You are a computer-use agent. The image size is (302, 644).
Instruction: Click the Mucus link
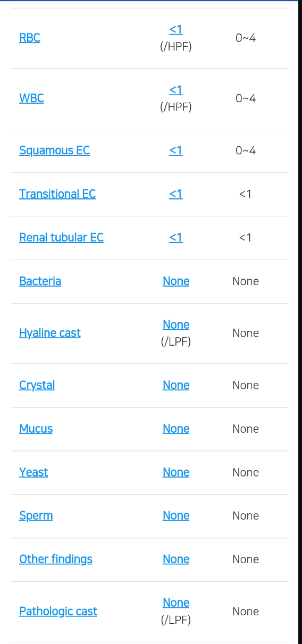[x=36, y=429]
